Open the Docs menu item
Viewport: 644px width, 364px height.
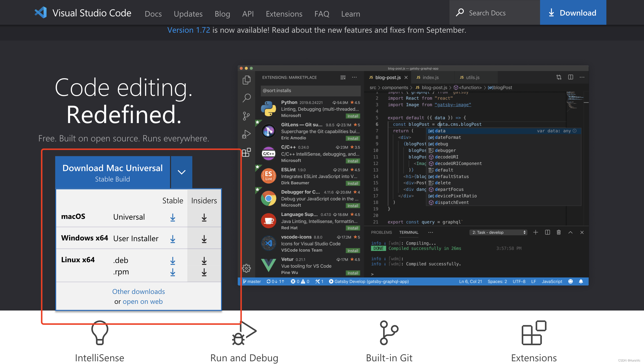[x=153, y=14]
